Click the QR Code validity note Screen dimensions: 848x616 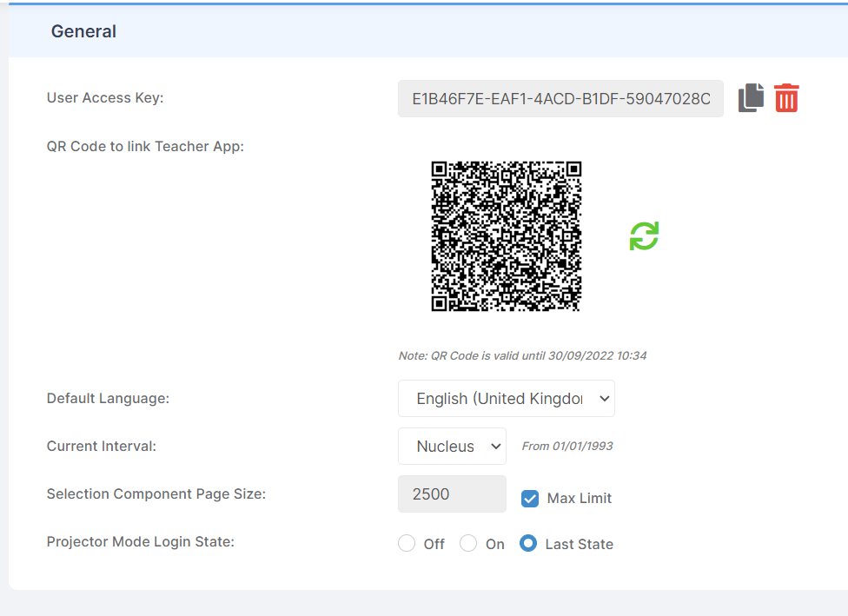point(522,356)
